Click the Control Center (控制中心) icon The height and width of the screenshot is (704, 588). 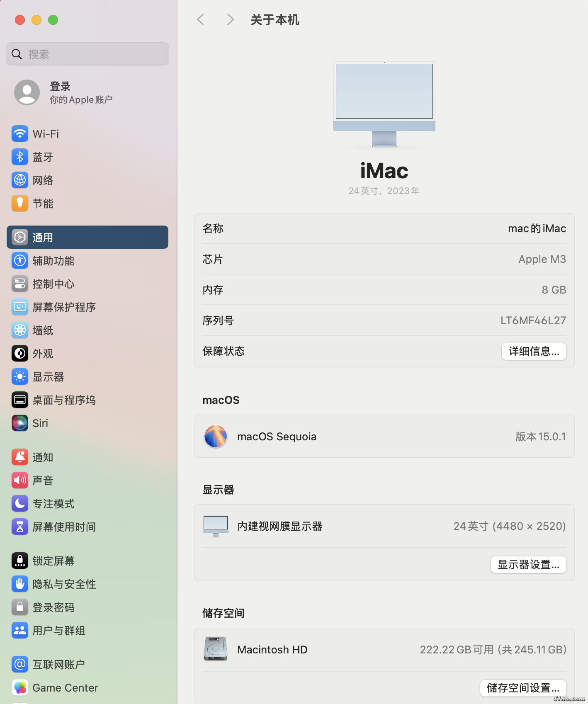[x=20, y=284]
